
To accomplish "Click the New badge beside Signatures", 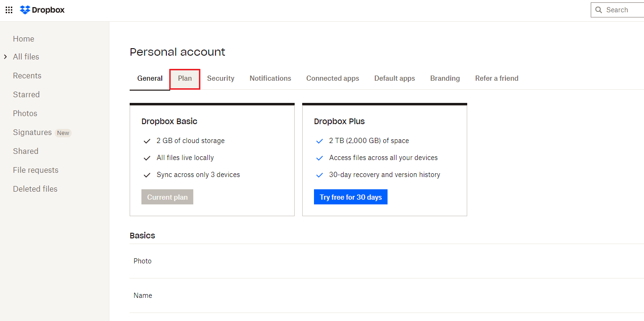I will point(63,133).
